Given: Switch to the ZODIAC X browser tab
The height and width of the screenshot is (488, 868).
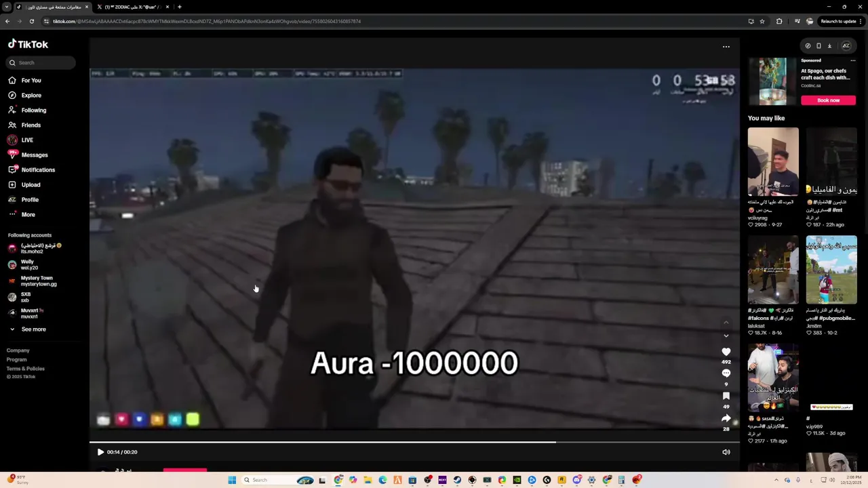Looking at the screenshot, I should [x=132, y=7].
